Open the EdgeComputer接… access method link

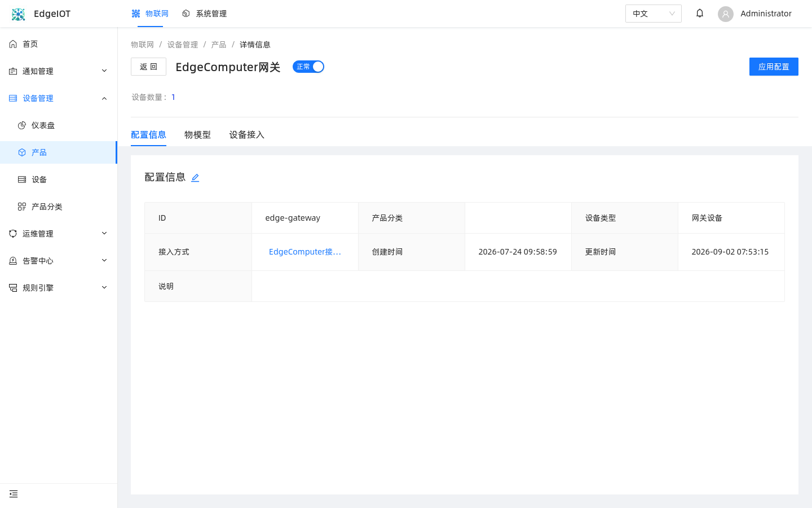305,252
